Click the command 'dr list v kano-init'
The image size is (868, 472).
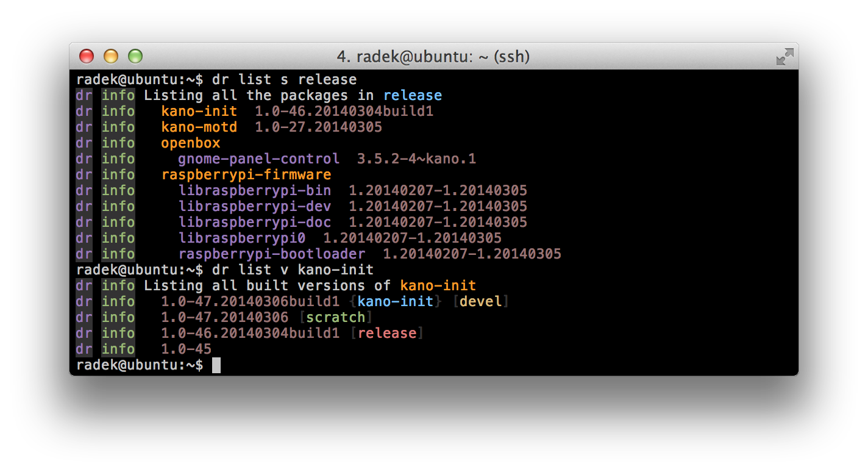point(293,270)
